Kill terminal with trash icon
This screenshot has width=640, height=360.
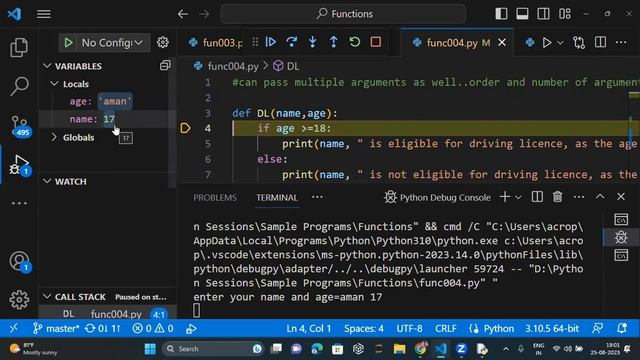tap(558, 197)
